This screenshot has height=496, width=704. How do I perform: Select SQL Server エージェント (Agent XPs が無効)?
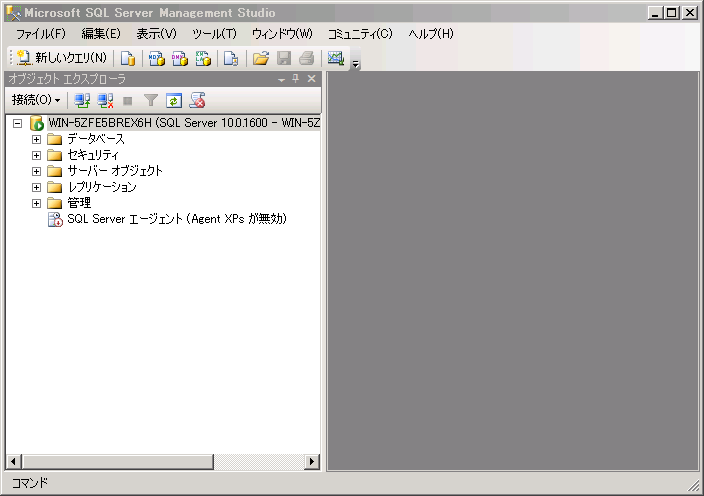coord(176,219)
